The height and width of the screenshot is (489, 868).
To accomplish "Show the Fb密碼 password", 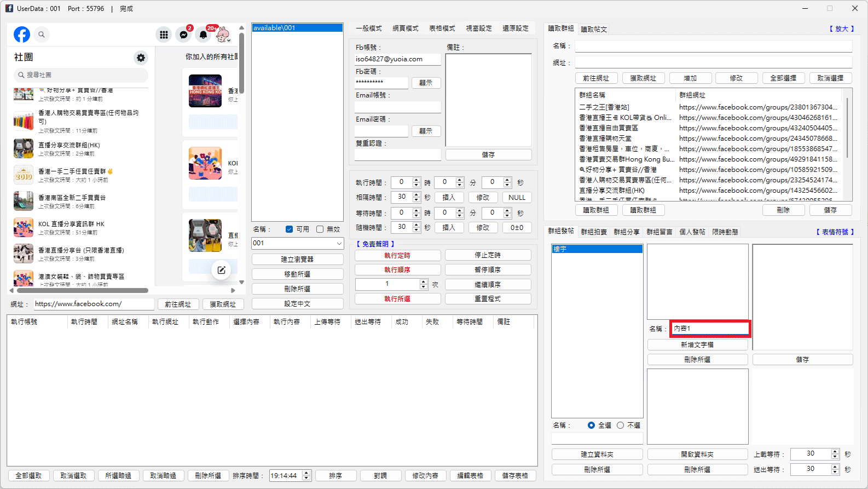I will click(426, 83).
